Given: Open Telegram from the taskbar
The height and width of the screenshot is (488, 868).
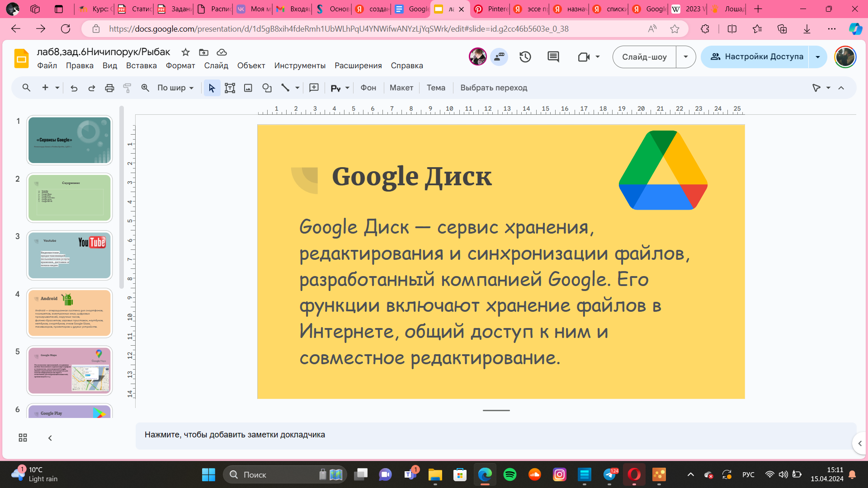Looking at the screenshot, I should (x=610, y=474).
